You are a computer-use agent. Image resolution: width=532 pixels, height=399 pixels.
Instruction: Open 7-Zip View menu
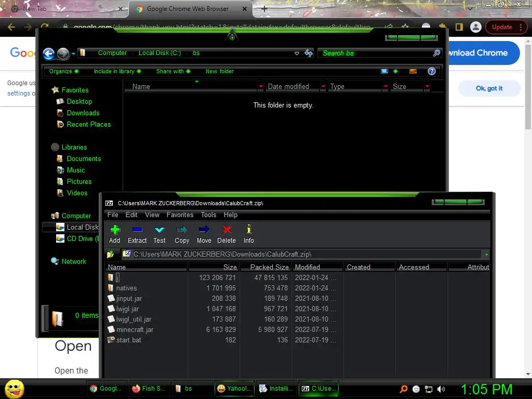click(x=152, y=215)
